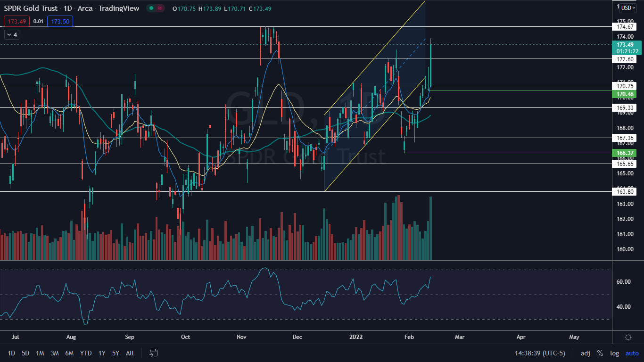
Task: Select the 1Y time range
Action: pos(102,353)
